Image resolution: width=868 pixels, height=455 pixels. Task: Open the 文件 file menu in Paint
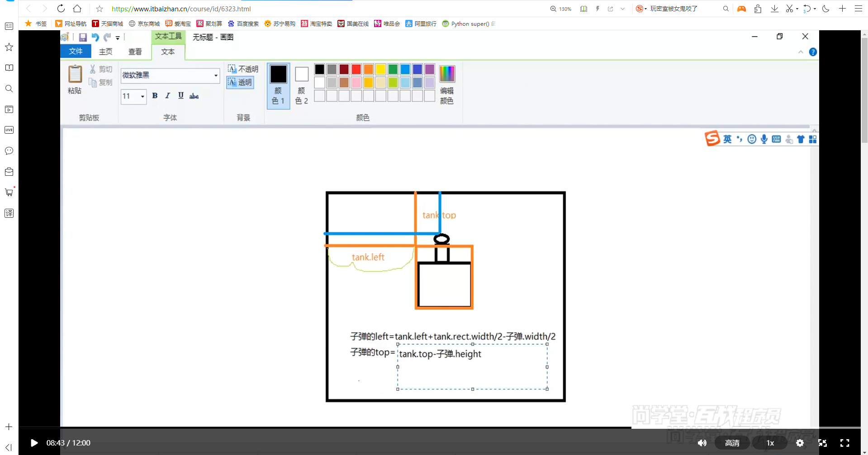click(76, 52)
